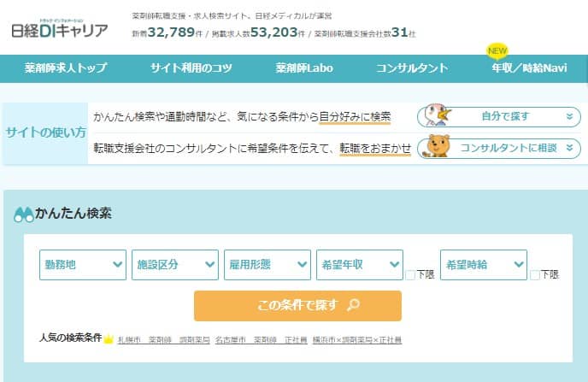Open the 勤務地 dropdown

tap(83, 265)
